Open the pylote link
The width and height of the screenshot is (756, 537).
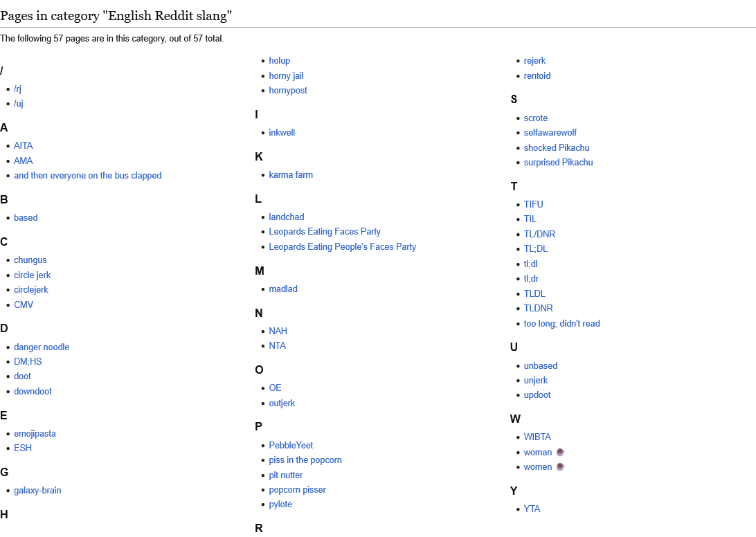[280, 504]
